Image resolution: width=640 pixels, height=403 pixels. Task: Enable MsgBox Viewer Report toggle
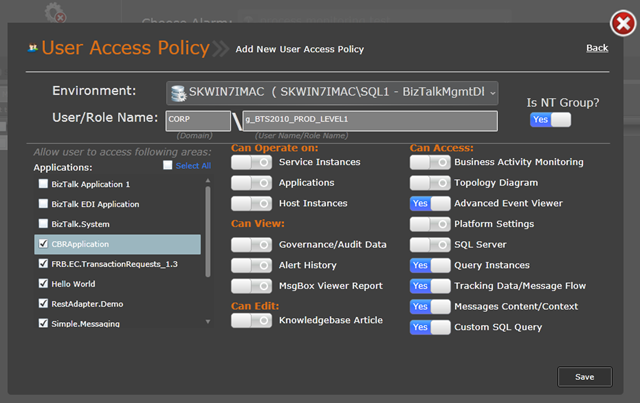coord(251,286)
